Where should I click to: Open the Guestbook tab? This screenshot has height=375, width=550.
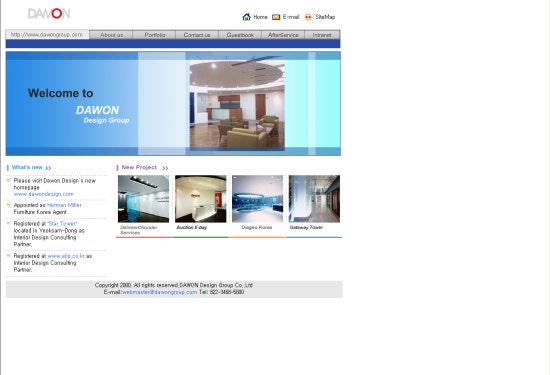pyautogui.click(x=240, y=35)
